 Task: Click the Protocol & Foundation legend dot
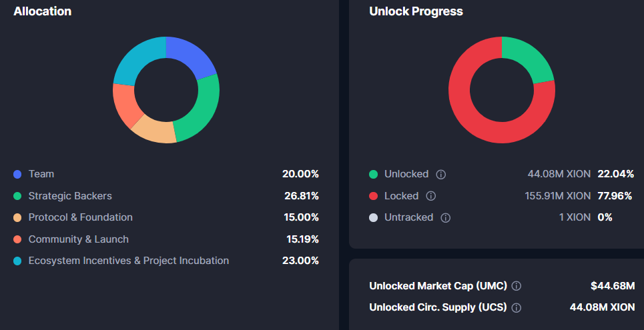coord(17,217)
